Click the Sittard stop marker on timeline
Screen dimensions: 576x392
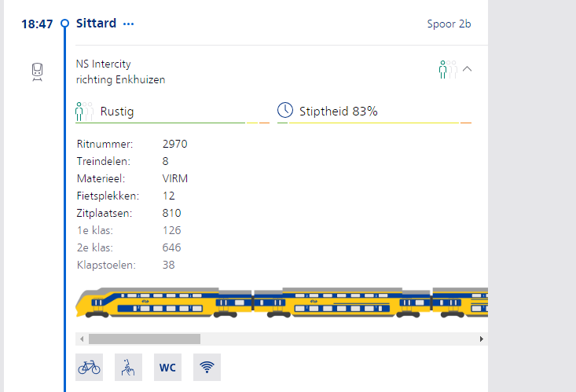coord(64,24)
